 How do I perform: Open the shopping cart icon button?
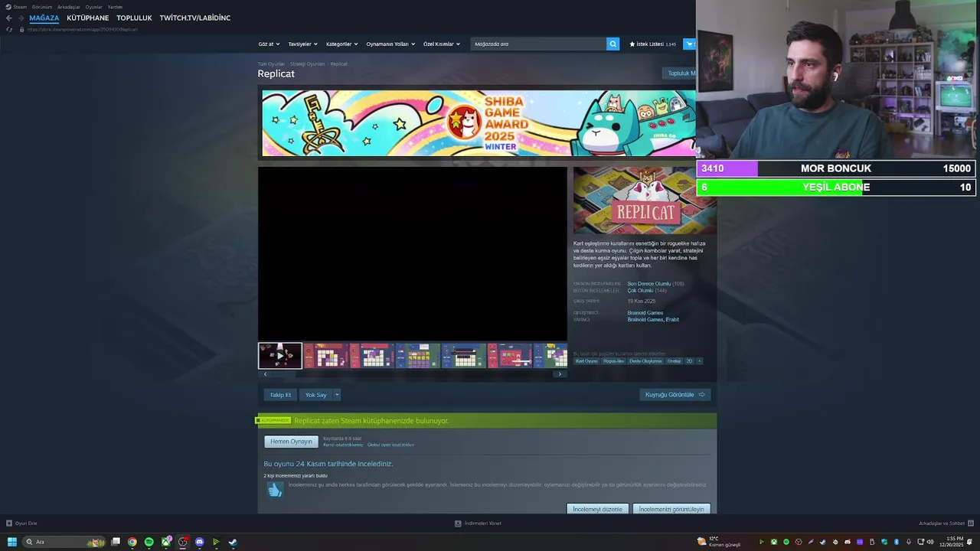(x=690, y=44)
